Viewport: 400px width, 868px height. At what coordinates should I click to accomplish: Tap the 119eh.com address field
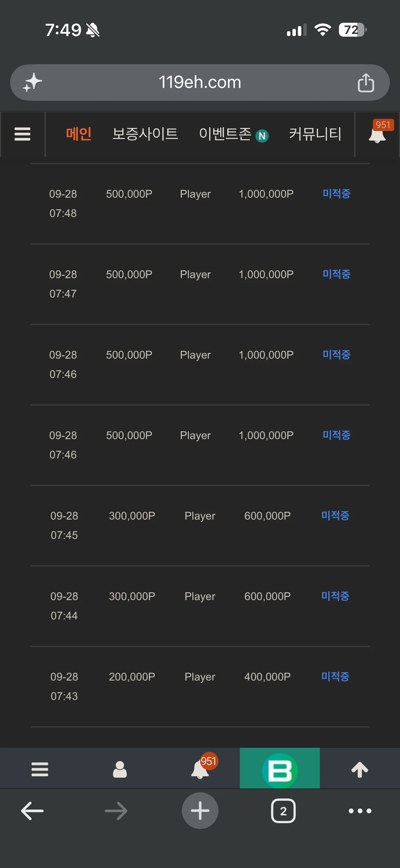pyautogui.click(x=200, y=83)
